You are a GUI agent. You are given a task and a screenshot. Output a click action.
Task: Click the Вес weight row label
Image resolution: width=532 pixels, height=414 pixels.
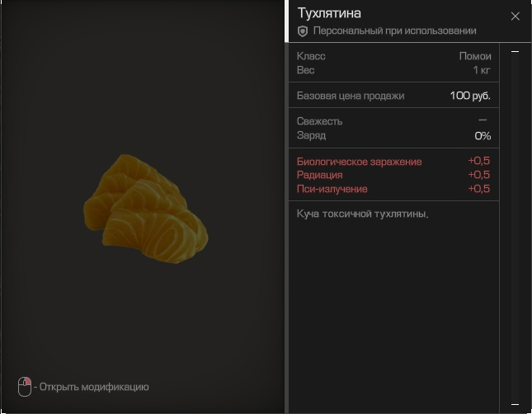305,70
